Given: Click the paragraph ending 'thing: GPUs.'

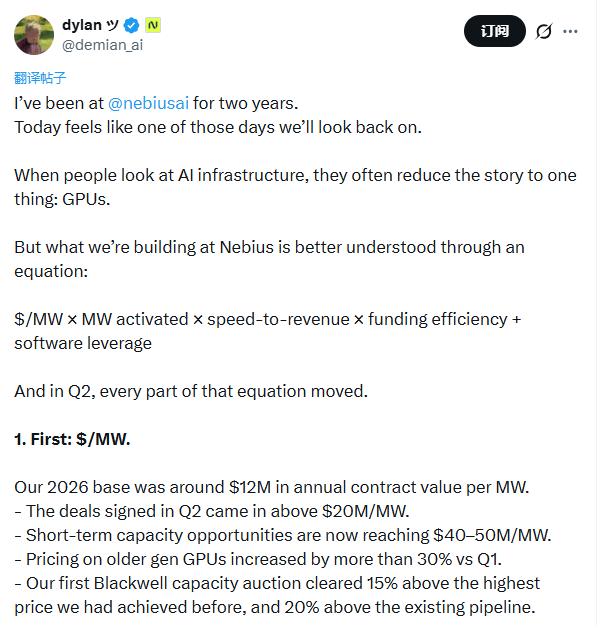Looking at the screenshot, I should point(295,187).
